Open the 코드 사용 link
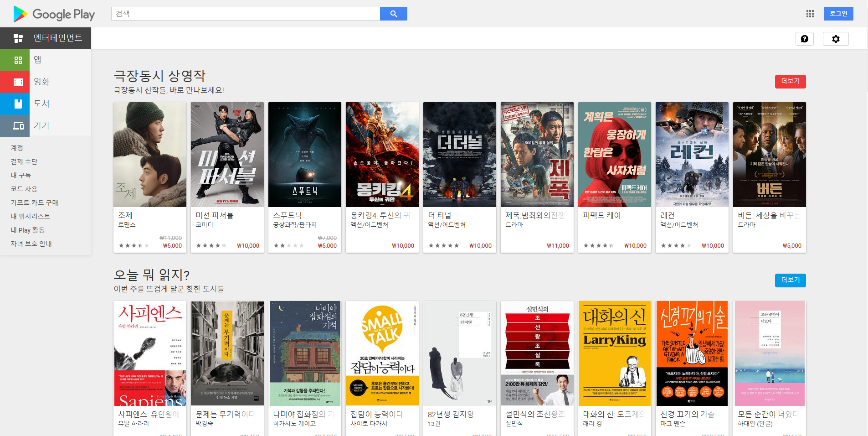 pos(24,189)
